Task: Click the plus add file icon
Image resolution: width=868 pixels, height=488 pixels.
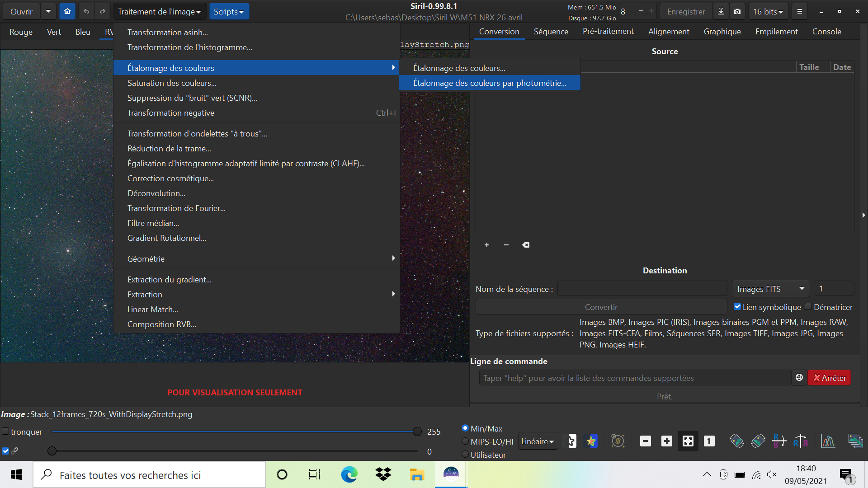Action: pos(487,245)
